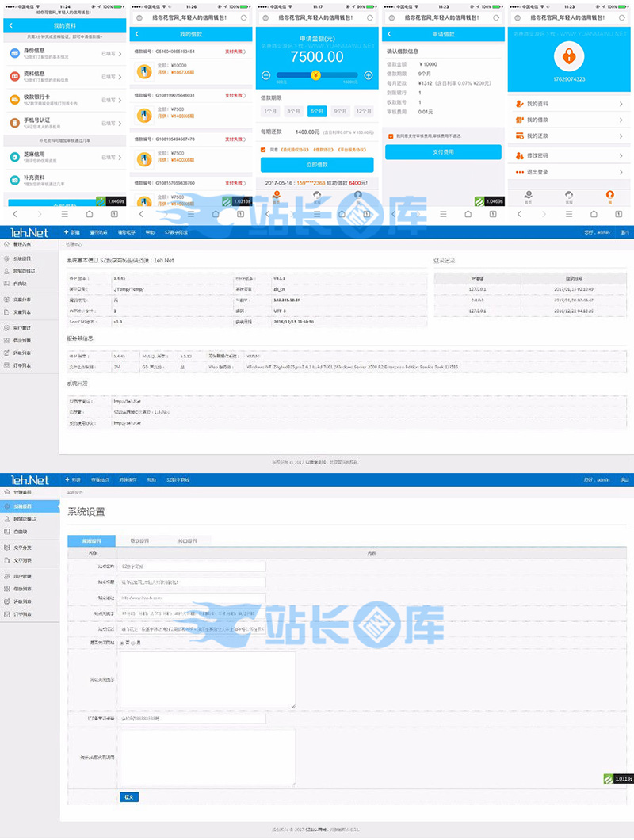Expand the 我的借款 row chevron in profile

pyautogui.click(x=621, y=120)
